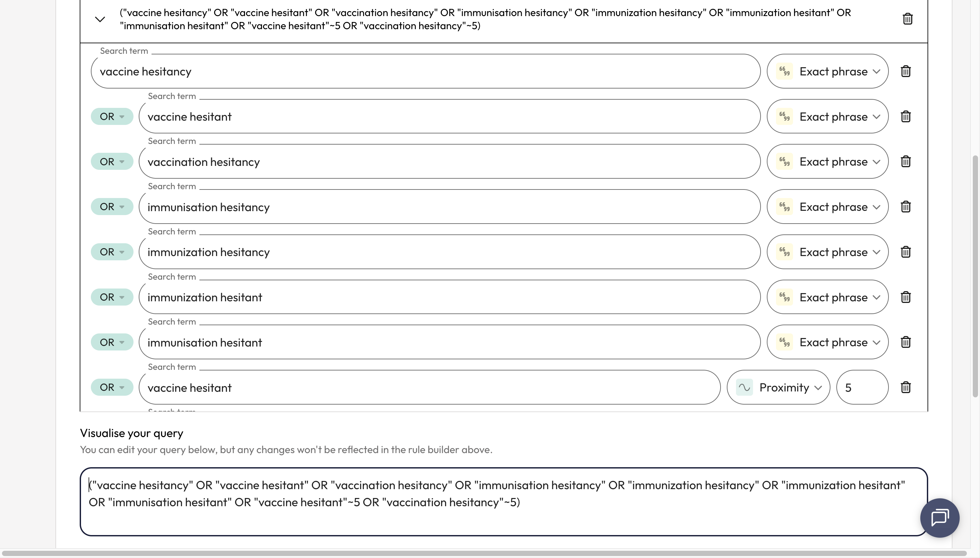This screenshot has width=980, height=558.
Task: Change OR operator before 'immunisation hesitant'
Action: pos(112,342)
